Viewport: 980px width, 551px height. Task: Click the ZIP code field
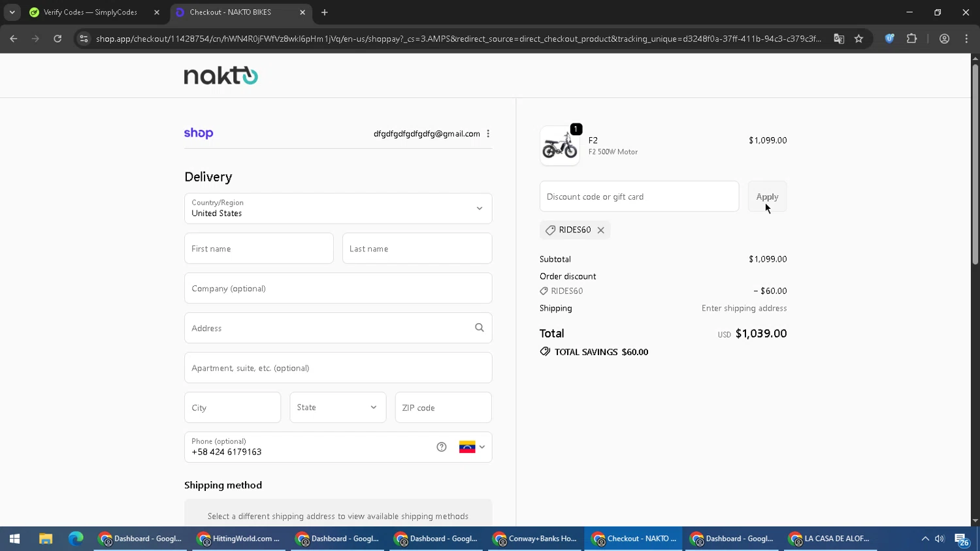443,407
